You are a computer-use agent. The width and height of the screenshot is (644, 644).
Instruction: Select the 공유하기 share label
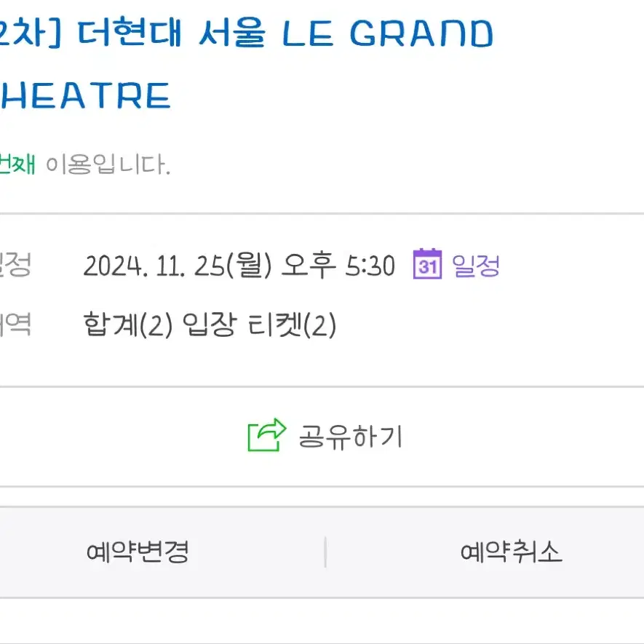coord(350,436)
